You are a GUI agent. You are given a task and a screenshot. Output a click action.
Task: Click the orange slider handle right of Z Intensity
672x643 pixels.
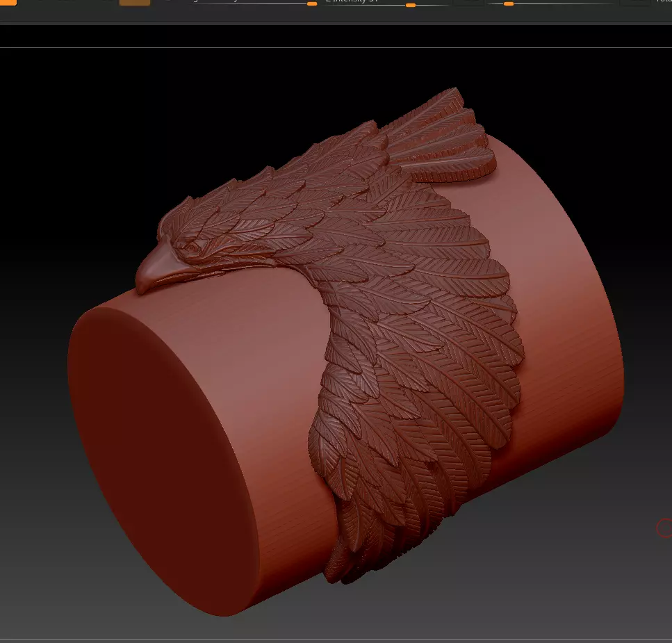pos(509,4)
